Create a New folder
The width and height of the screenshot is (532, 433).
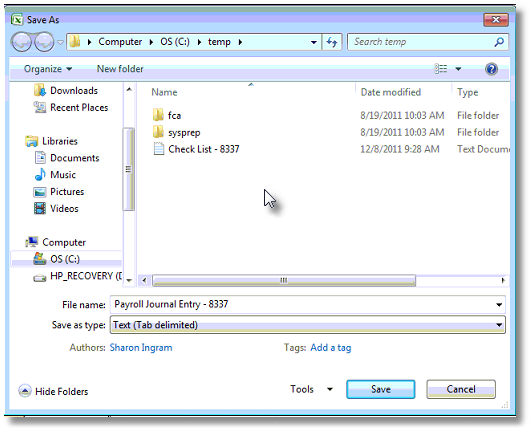click(120, 69)
